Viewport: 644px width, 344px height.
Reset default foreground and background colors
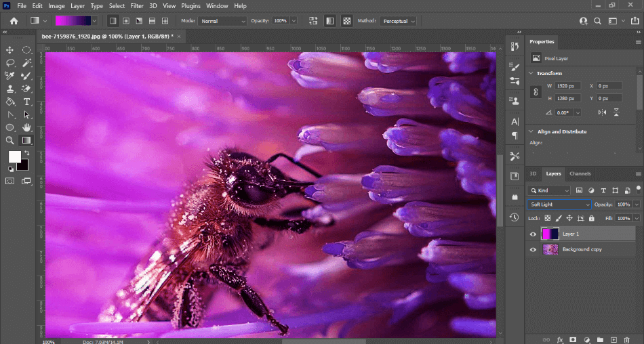click(11, 169)
